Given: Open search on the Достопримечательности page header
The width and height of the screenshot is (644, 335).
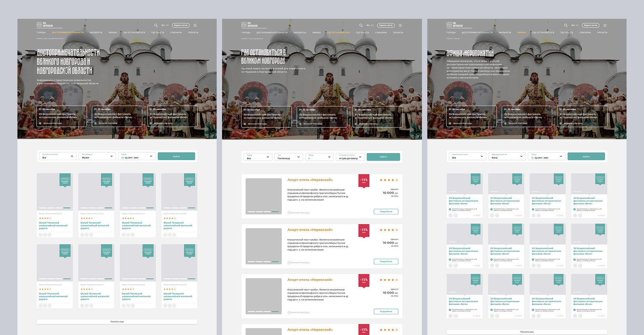Looking at the screenshot, I should 156,25.
